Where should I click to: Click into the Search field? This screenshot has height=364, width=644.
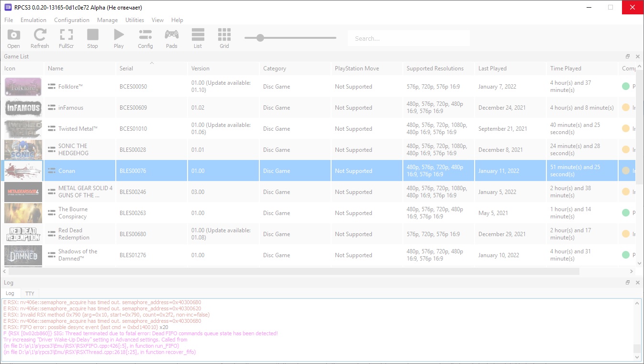[409, 38]
